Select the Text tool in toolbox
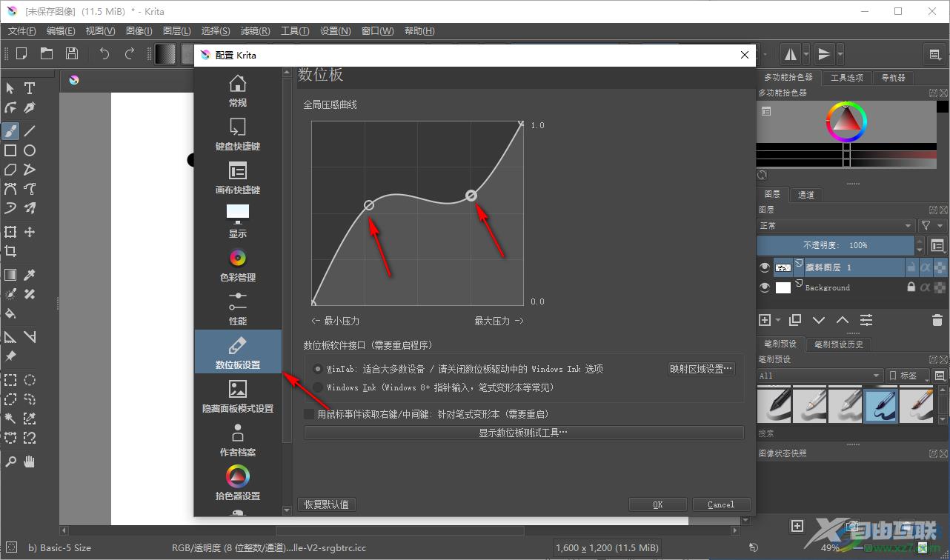950x560 pixels. [x=30, y=89]
